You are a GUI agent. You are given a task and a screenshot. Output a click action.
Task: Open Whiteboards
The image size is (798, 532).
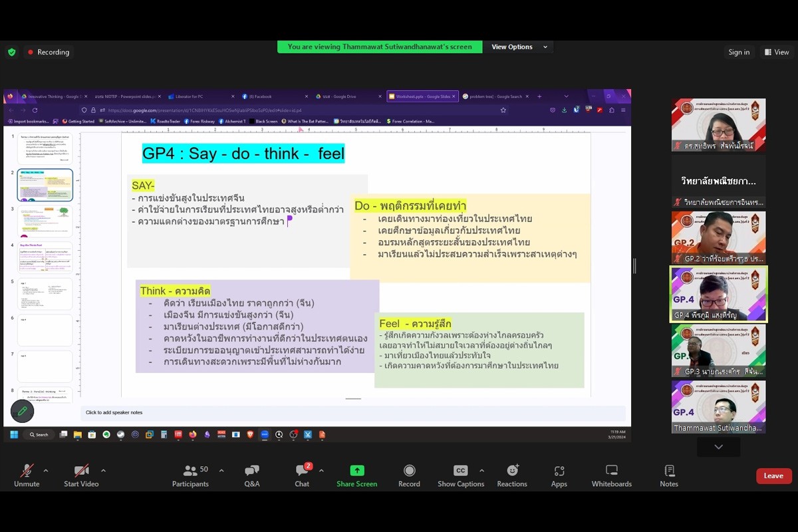tap(611, 475)
